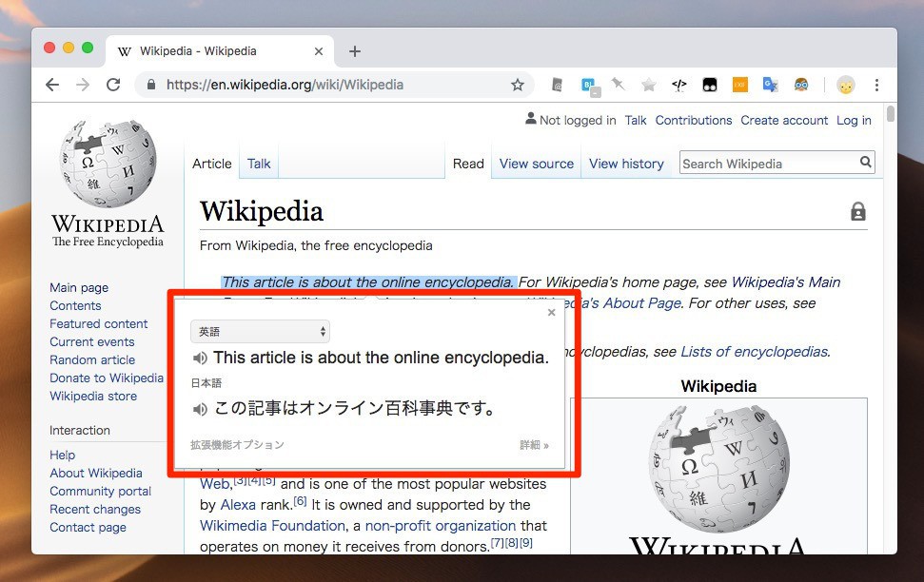Screen dimensions: 924x582
Task: Open the Talk link in user bar
Action: [636, 120]
